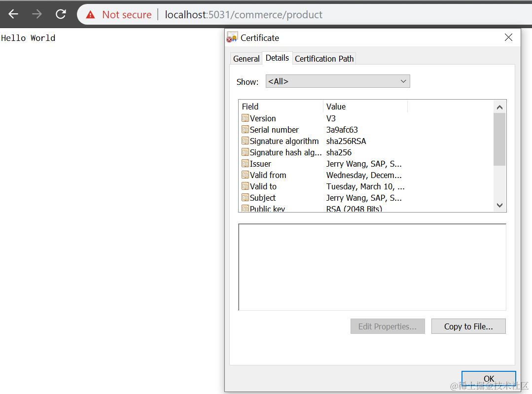Click the Valid to field name
This screenshot has width=532, height=394.
click(263, 187)
